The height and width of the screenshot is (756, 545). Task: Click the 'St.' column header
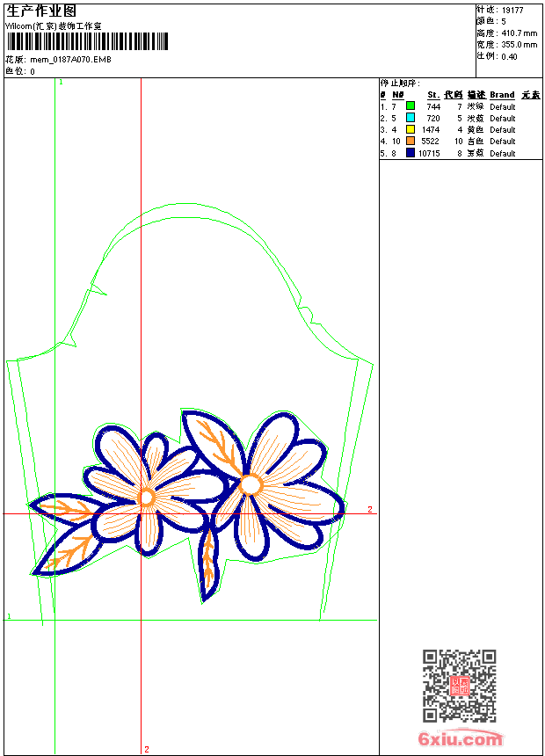pos(433,95)
